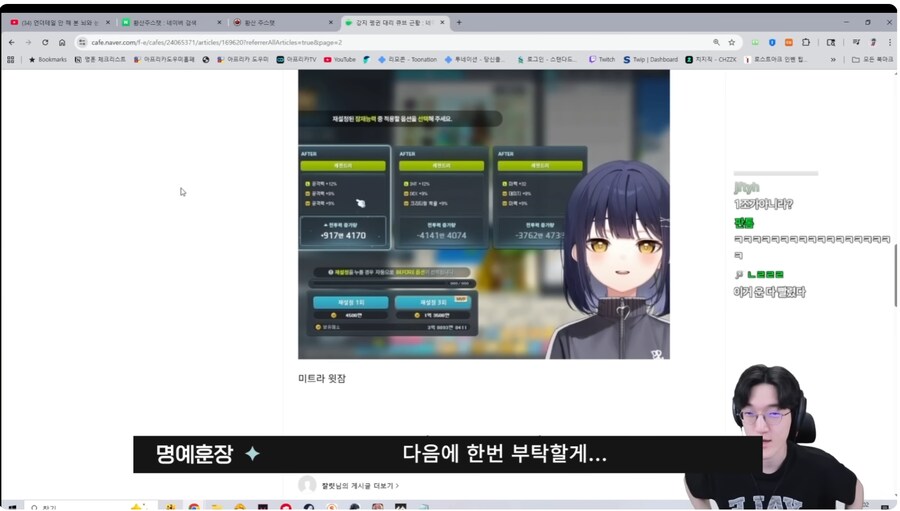The image size is (900, 511).
Task: Open Chrome from the taskbar
Action: tap(194, 507)
